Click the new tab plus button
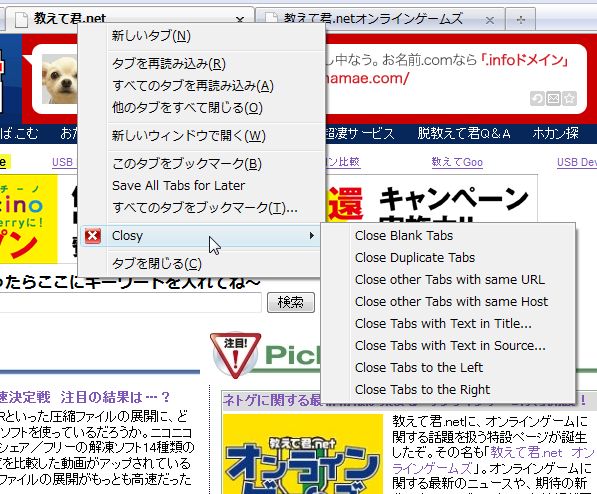 pyautogui.click(x=520, y=19)
